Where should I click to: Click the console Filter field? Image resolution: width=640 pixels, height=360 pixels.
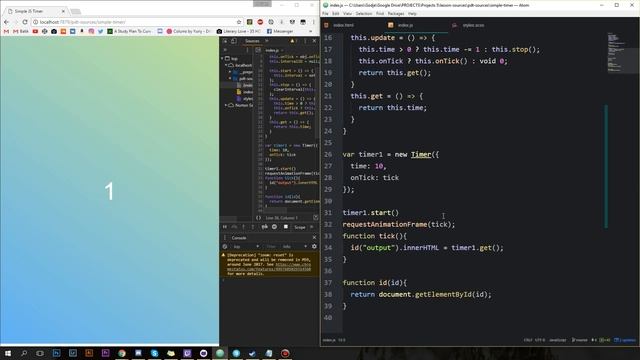pos(271,247)
